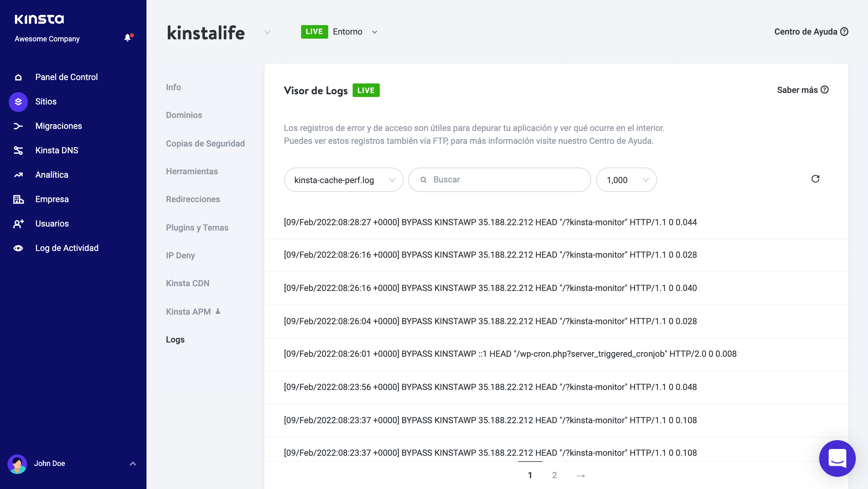This screenshot has width=868, height=489.
Task: Click the notification bell icon
Action: tap(127, 38)
